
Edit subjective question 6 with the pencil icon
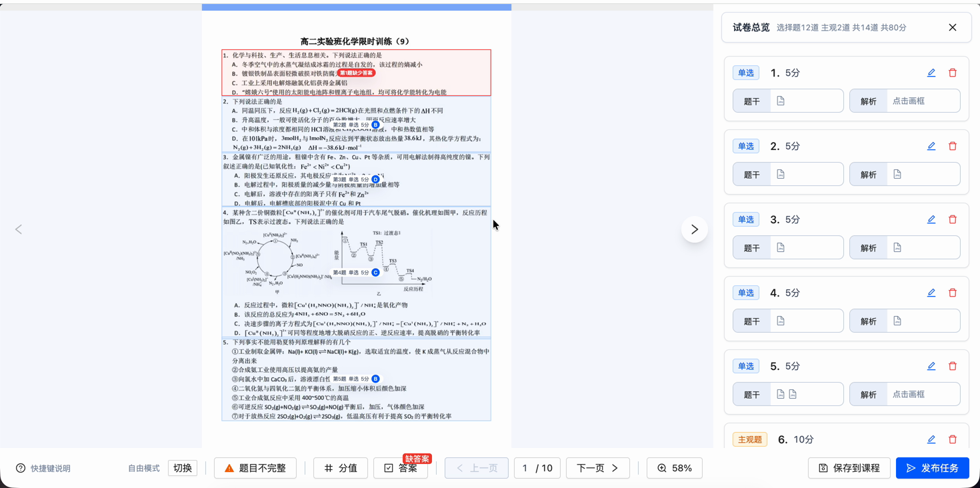(931, 439)
